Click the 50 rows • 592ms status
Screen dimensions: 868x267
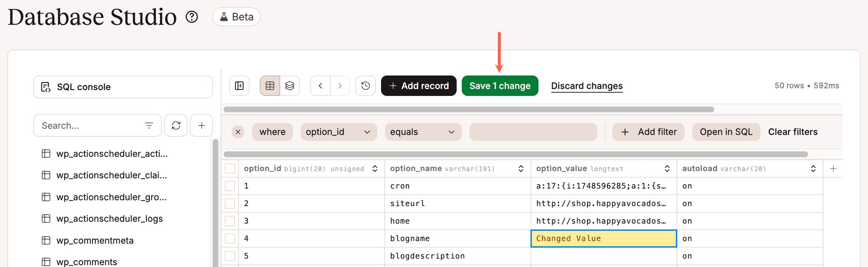807,86
